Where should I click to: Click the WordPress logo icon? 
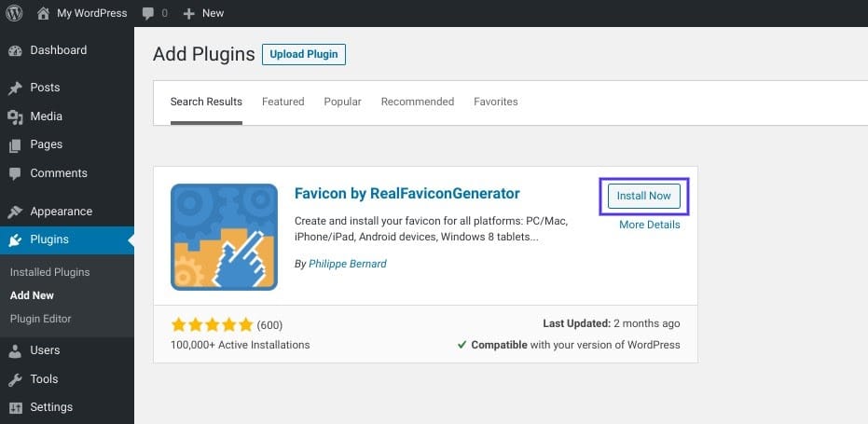(x=15, y=13)
